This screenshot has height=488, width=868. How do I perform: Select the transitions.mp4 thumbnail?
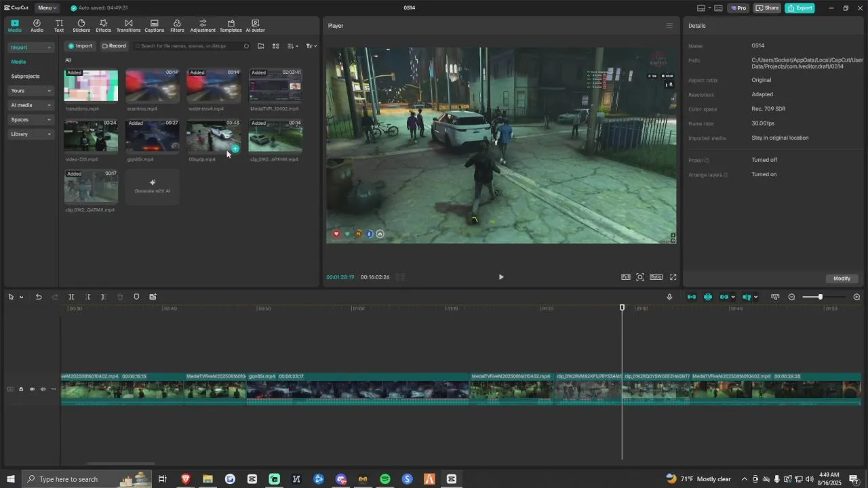(91, 85)
